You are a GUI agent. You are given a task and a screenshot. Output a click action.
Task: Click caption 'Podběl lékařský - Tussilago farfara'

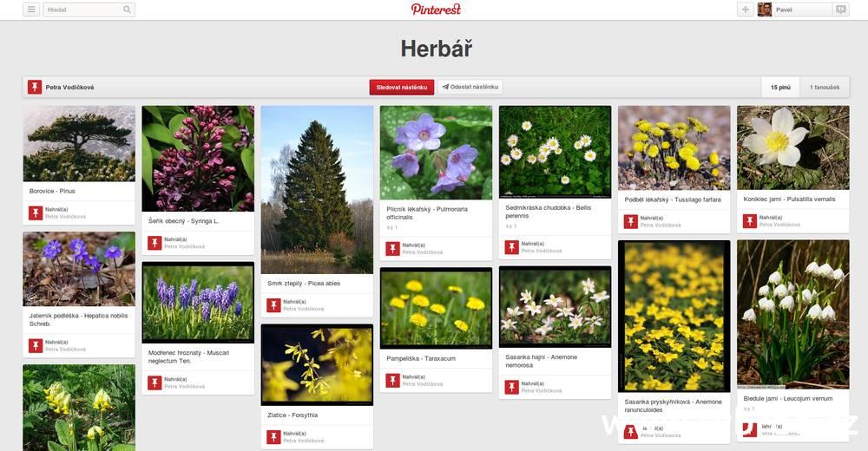(x=673, y=199)
